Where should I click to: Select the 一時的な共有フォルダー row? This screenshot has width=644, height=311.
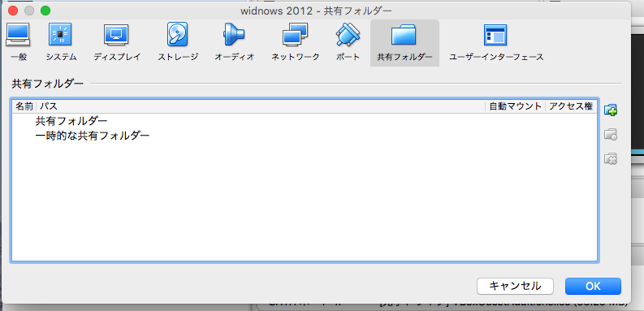pos(304,135)
